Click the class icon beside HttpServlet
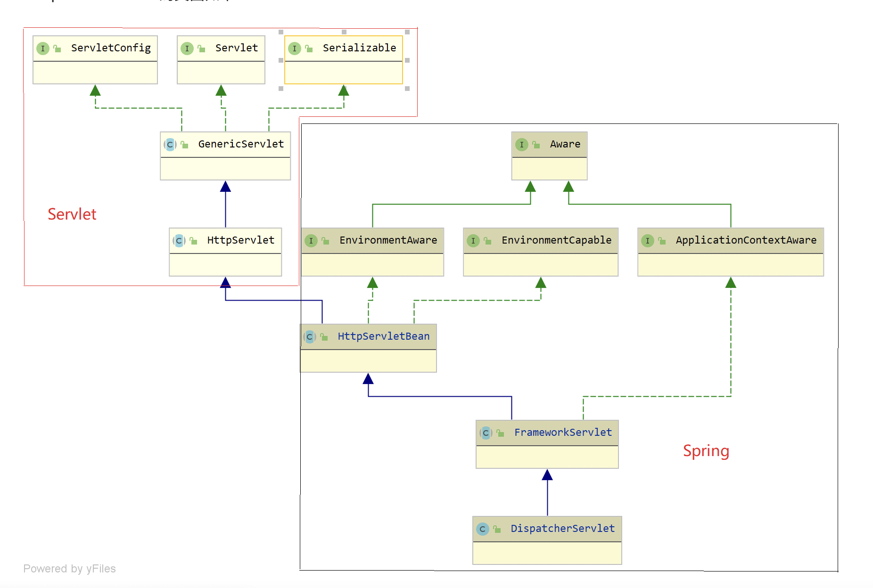873x588 pixels. 179,241
